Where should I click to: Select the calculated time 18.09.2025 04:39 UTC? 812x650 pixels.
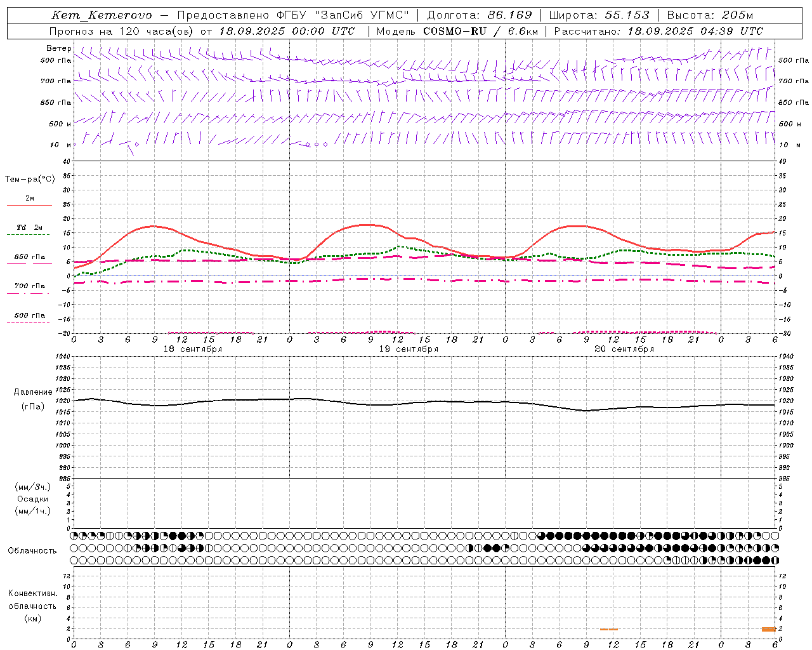point(695,31)
